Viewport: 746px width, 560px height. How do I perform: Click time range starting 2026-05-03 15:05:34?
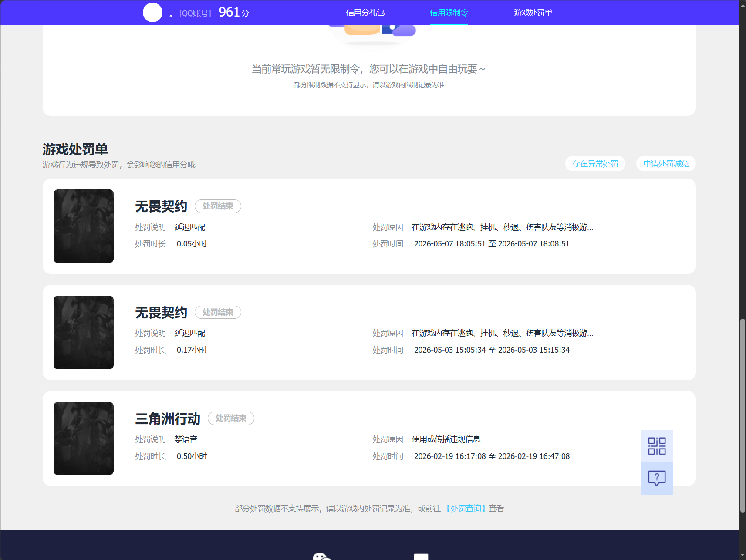coord(492,350)
